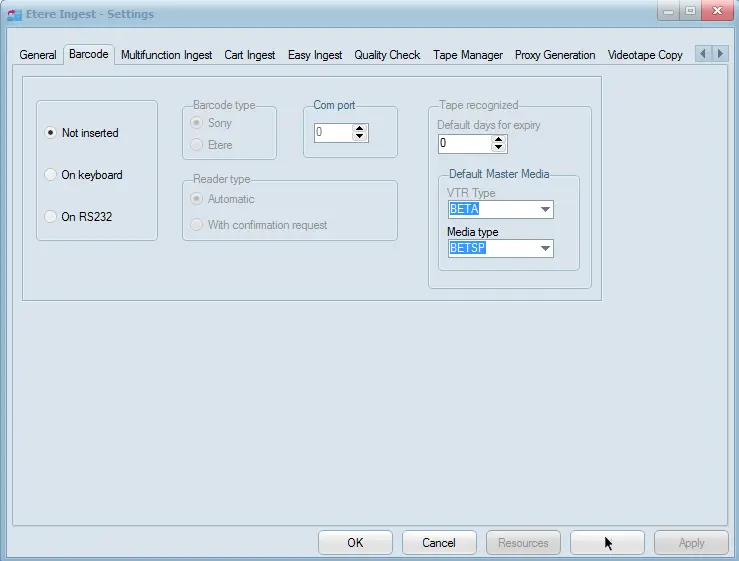The width and height of the screenshot is (739, 561).
Task: Click the Default days for expiry field
Action: coord(464,144)
